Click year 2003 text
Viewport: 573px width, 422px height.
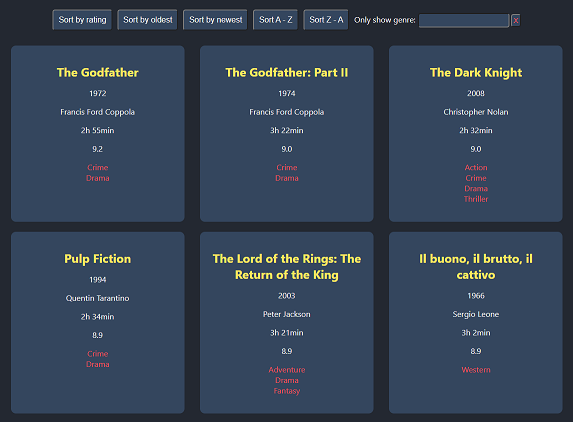tap(286, 296)
